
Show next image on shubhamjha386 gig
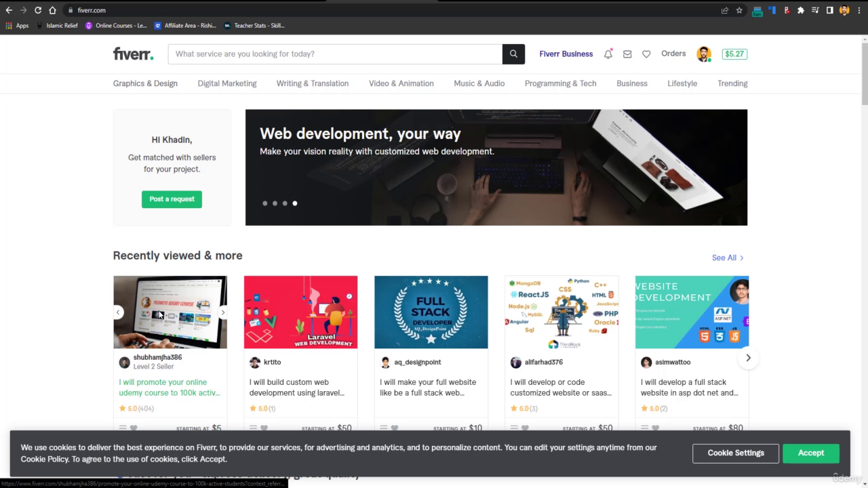tap(222, 312)
